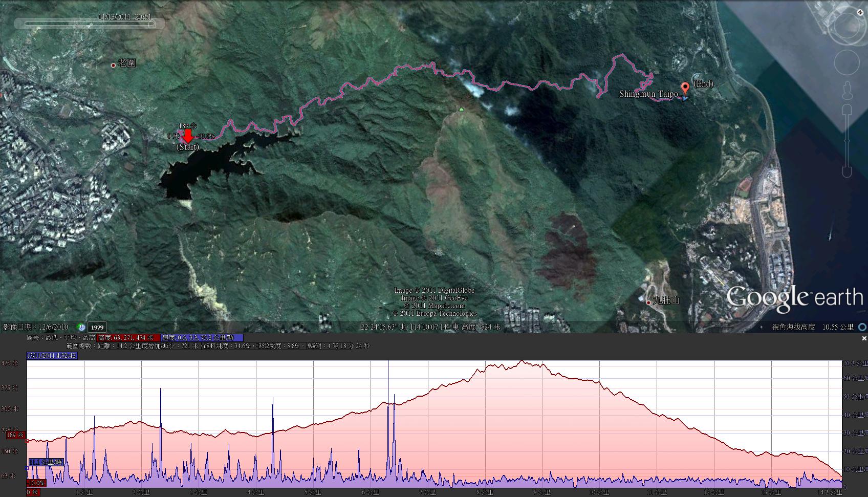868x497 pixels.
Task: Click the 距離 14.2 公里 total range stats
Action: tap(119, 346)
